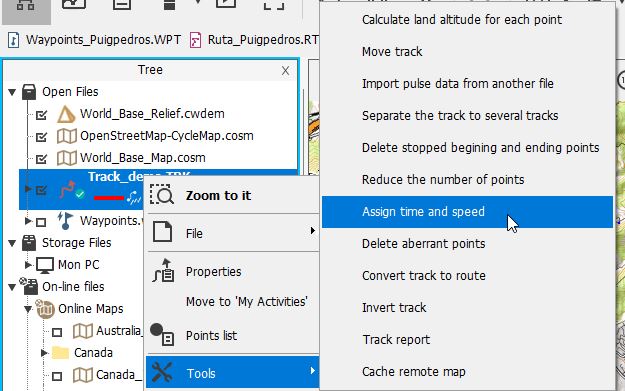625x391 pixels.
Task: Collapse the Open Files tree node
Action: tap(12, 92)
